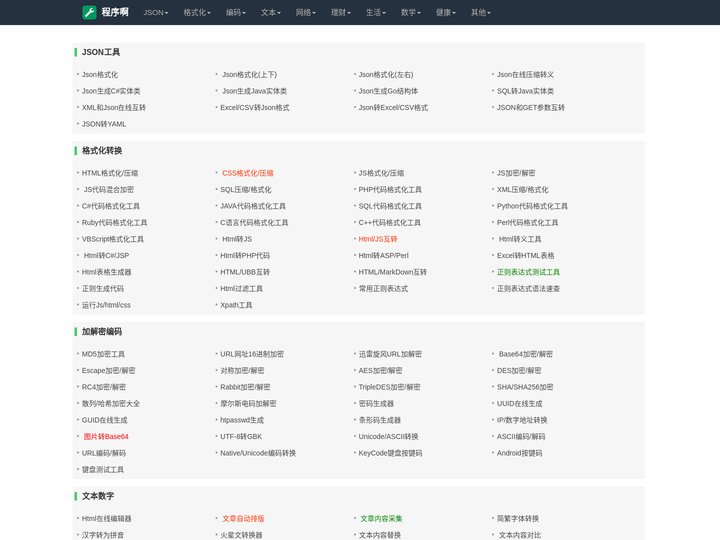Expand the 理财 navigation dropdown

tap(341, 13)
